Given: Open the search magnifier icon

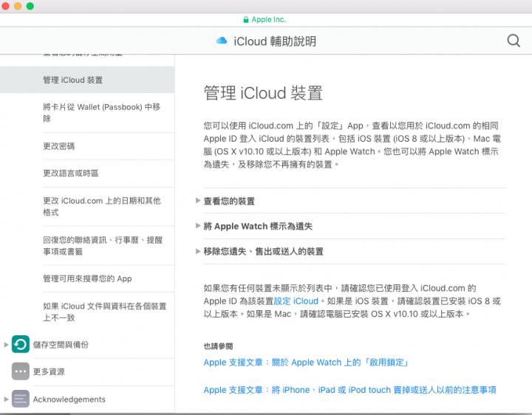Looking at the screenshot, I should pyautogui.click(x=514, y=41).
